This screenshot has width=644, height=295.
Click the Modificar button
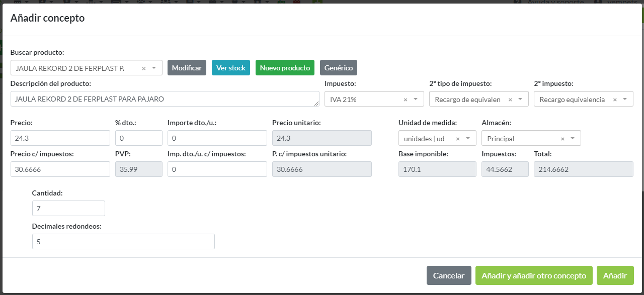coord(187,68)
